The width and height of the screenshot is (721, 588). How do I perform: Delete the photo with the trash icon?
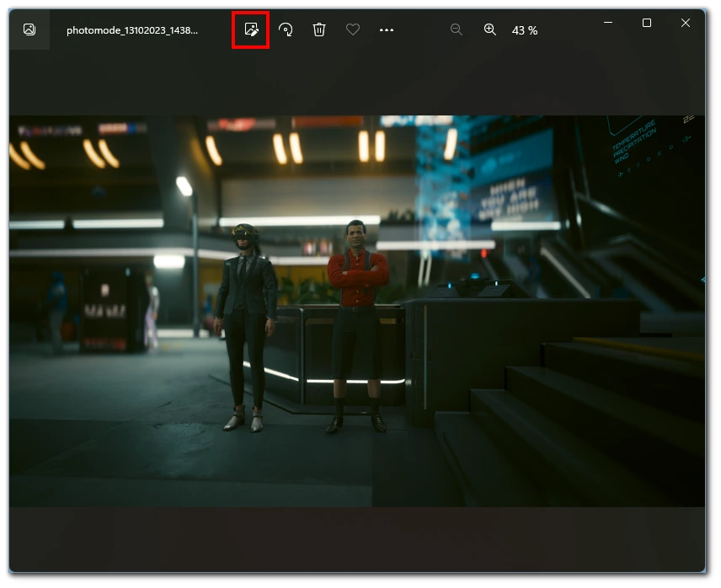coord(319,29)
